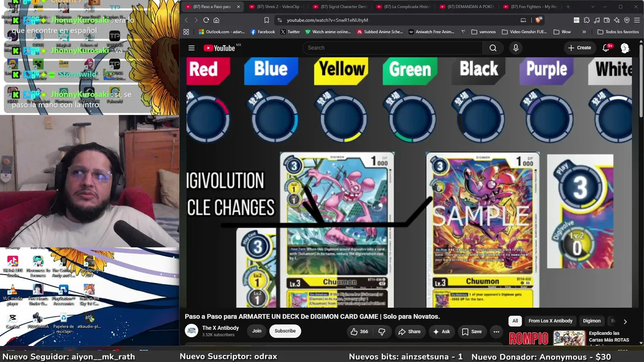Open Watch anime online bookmark
The image size is (644, 362).
[328, 32]
